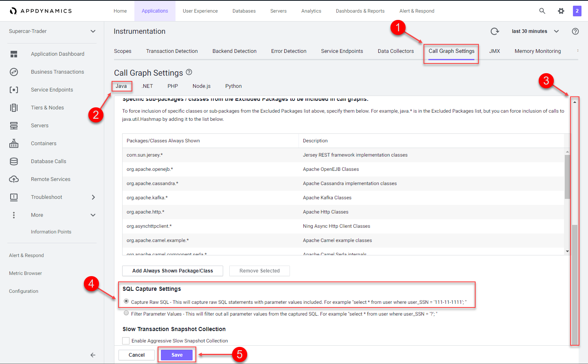The image size is (588, 364).
Task: Click the outer panel scrollbar thumb
Action: click(575, 285)
